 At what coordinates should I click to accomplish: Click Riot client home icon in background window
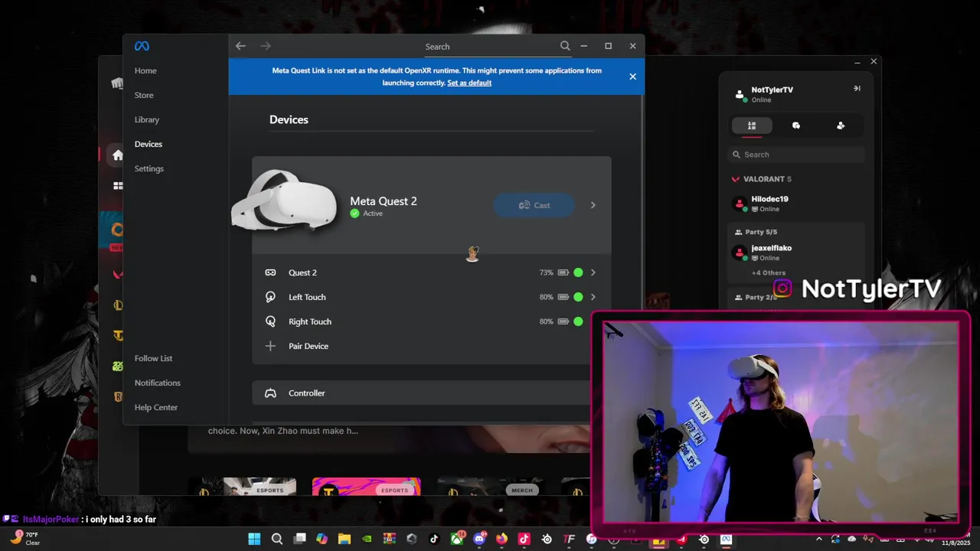coord(117,155)
